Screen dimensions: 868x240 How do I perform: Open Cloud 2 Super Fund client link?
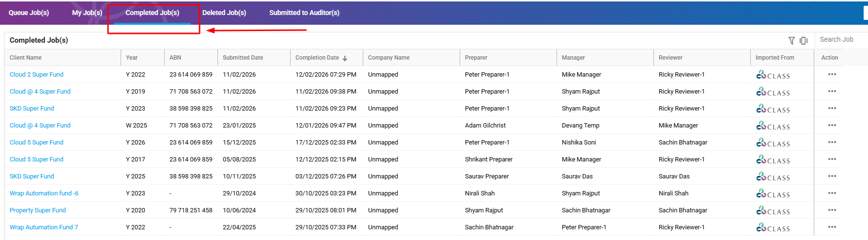(36, 75)
